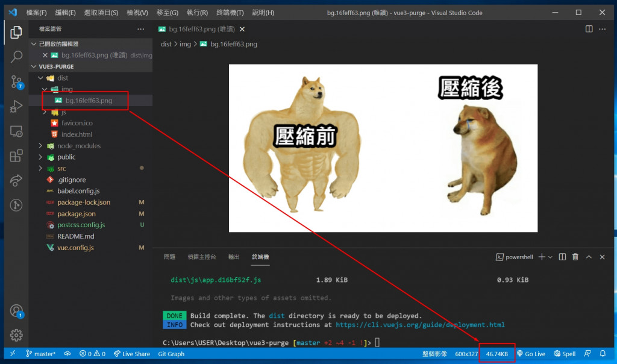Collapse the dist folder

pyautogui.click(x=40, y=78)
